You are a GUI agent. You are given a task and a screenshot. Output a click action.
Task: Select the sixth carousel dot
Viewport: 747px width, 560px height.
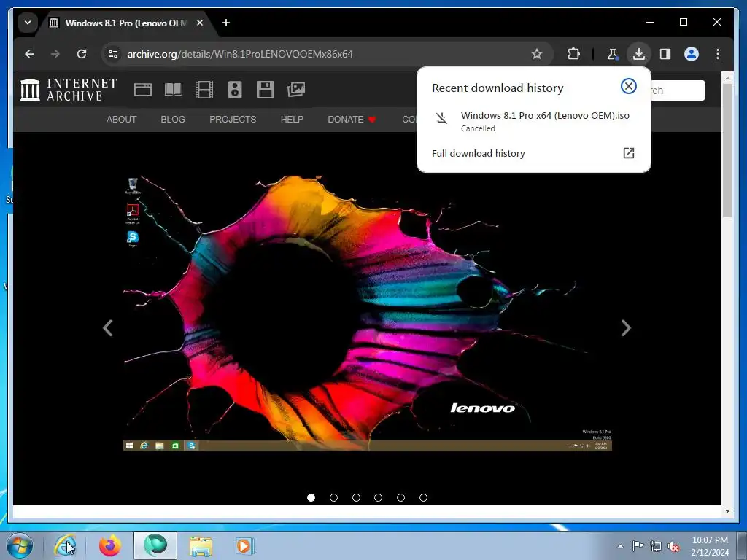pyautogui.click(x=423, y=497)
